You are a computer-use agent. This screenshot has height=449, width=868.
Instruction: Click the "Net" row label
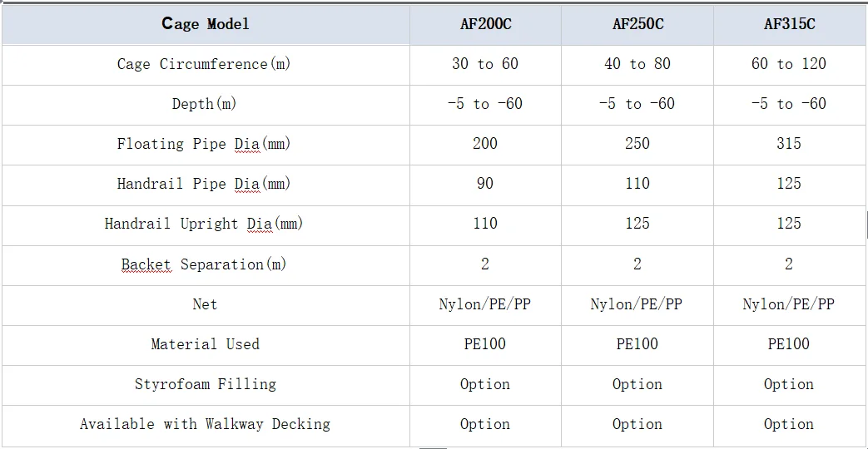point(205,304)
